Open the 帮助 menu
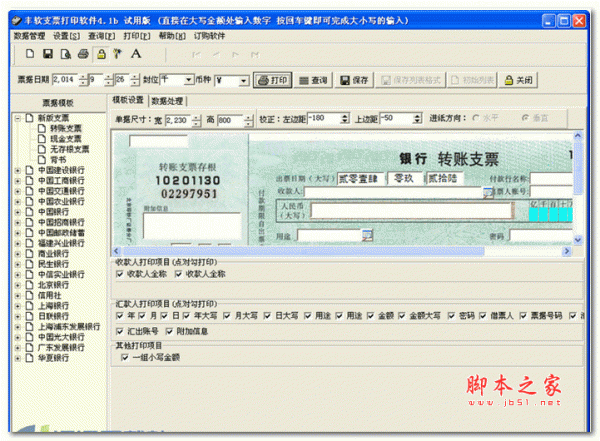Viewport: 600px width, 441px height. click(x=172, y=36)
